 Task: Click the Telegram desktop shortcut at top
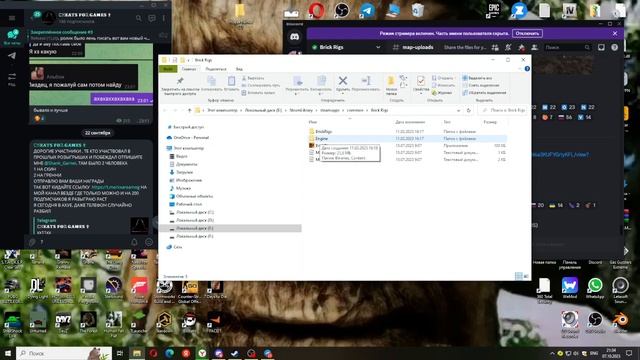367,11
